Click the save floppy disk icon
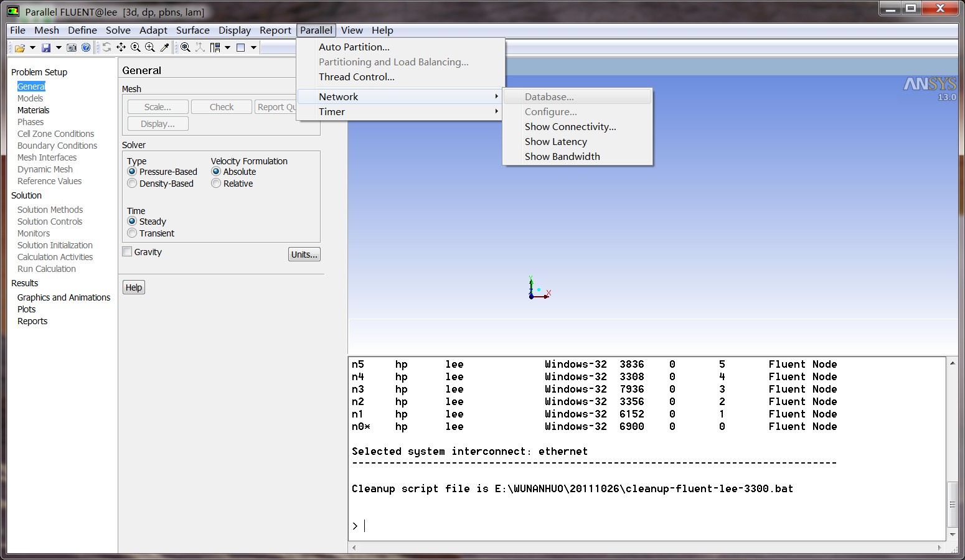965x560 pixels. pyautogui.click(x=46, y=48)
